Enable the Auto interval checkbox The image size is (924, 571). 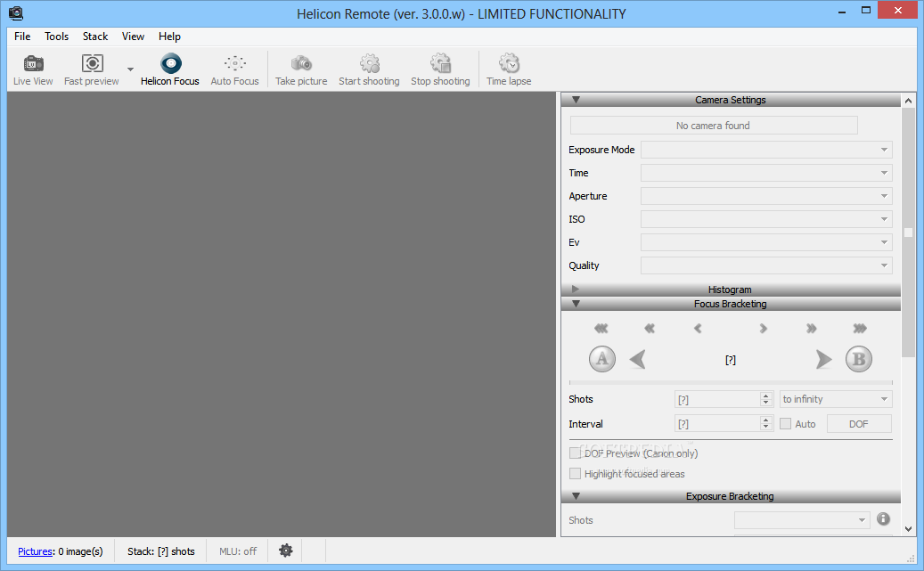click(x=786, y=424)
